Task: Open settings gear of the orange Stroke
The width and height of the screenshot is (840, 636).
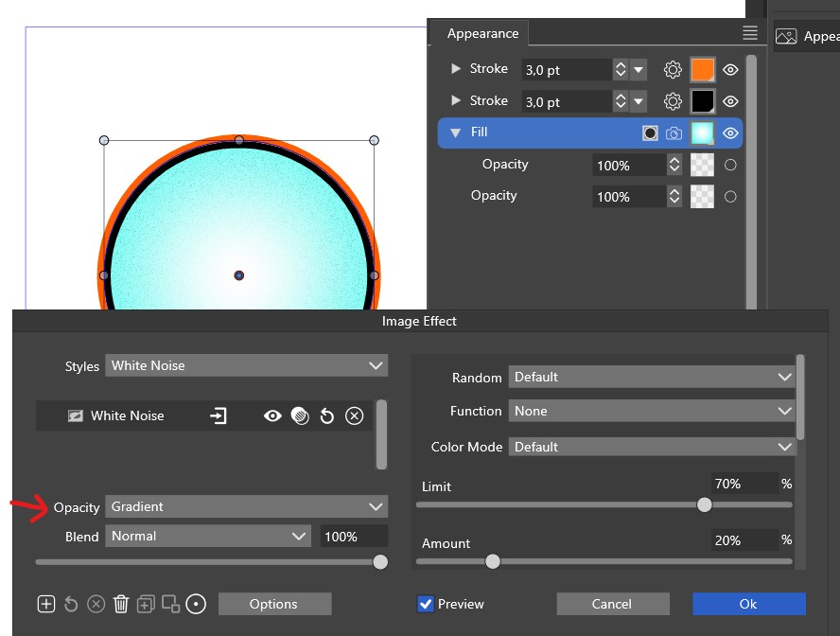Action: click(x=673, y=69)
